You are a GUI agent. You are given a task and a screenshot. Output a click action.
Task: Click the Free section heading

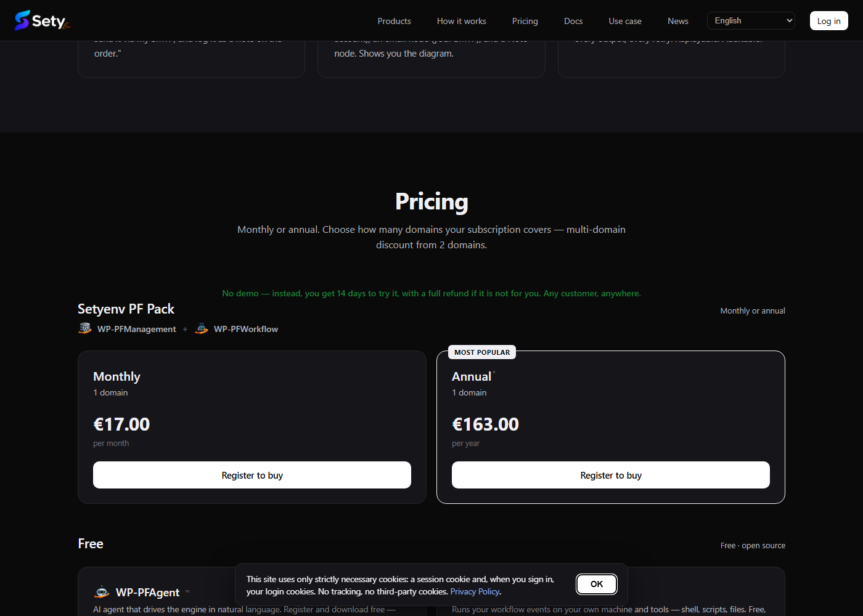pos(91,543)
